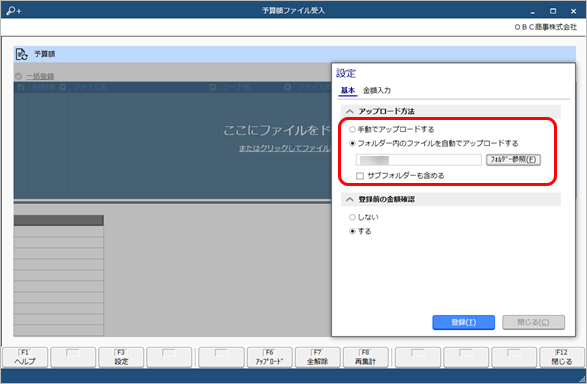Click the 一括登録 check icon
This screenshot has width=587, height=384.
point(18,76)
